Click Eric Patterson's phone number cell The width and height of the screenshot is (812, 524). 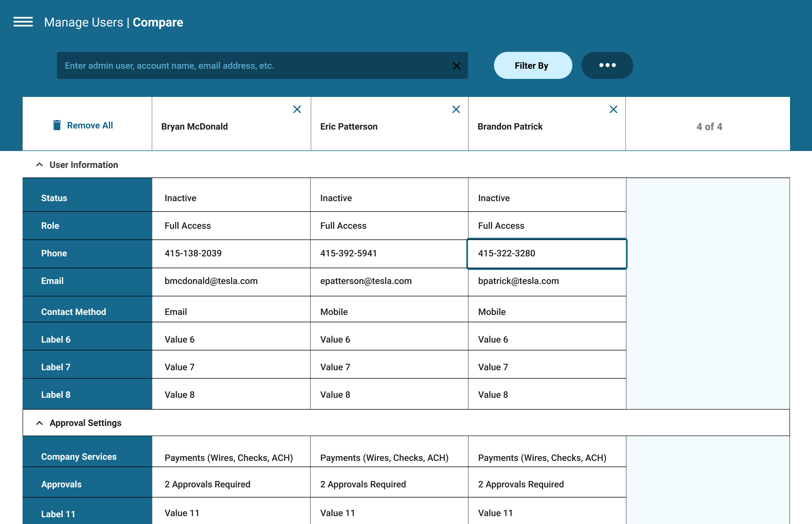[348, 254]
